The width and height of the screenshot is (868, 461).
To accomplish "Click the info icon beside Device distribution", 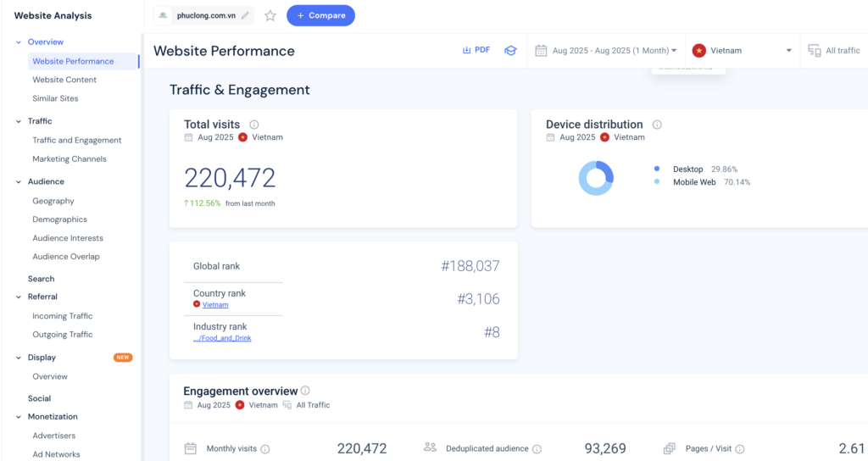I will point(657,125).
